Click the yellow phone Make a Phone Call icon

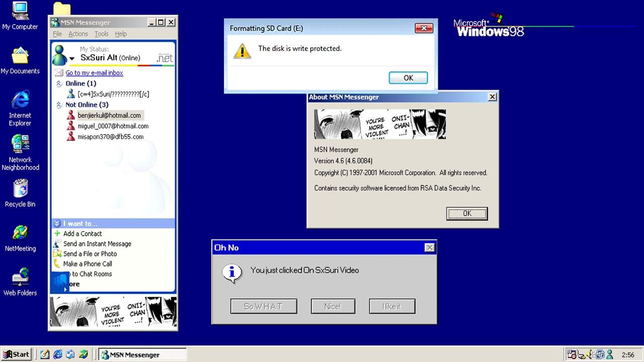(57, 264)
